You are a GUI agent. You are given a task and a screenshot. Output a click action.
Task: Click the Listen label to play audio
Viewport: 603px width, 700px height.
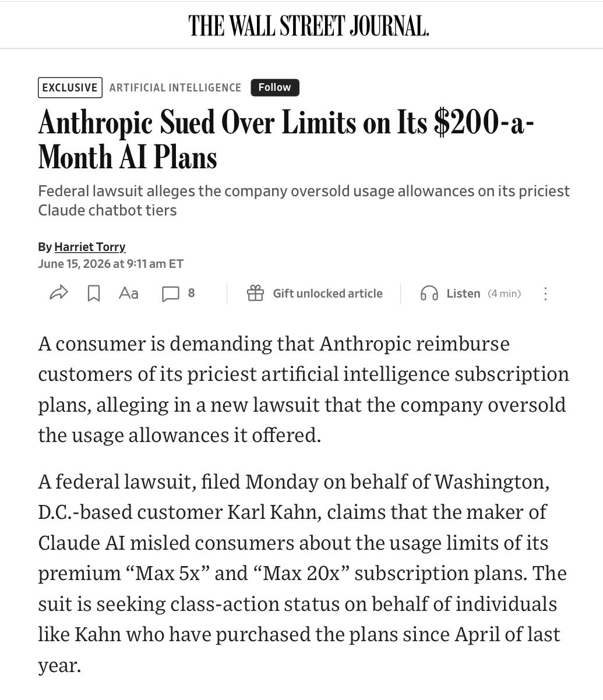(x=463, y=294)
